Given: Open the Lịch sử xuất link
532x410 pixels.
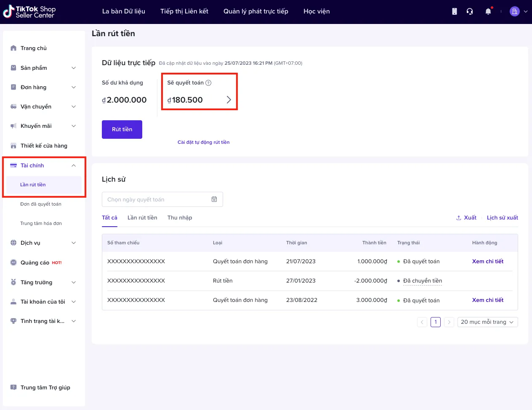Looking at the screenshot, I should (x=503, y=218).
